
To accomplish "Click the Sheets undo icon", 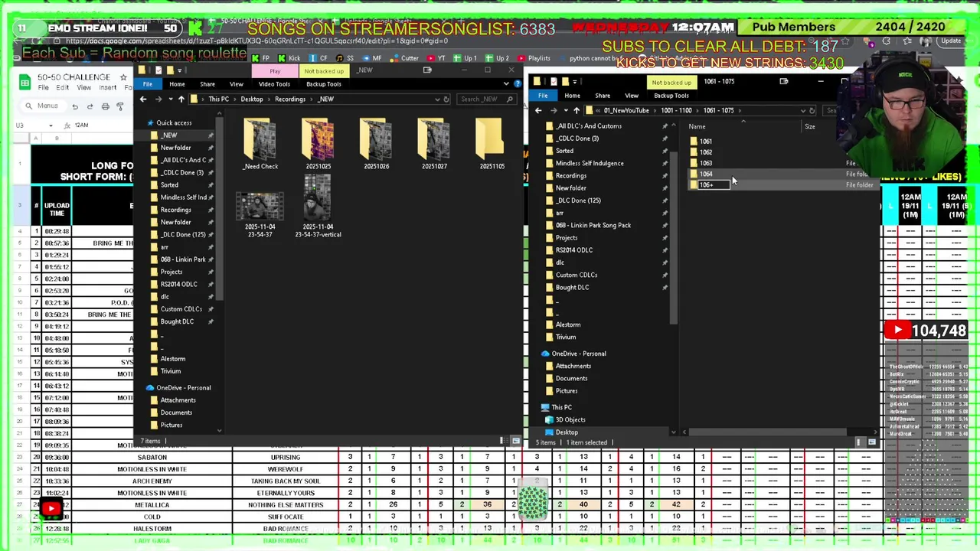I will pos(75,106).
